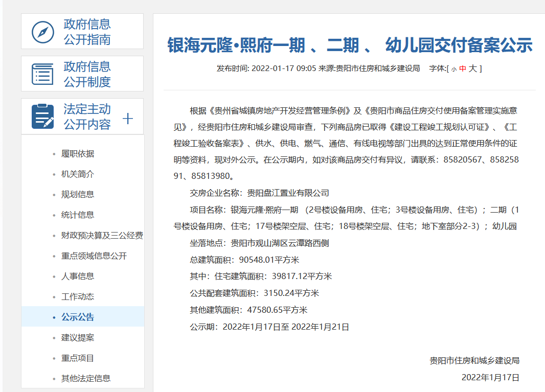The width and height of the screenshot is (545, 392).
Task: Open 建议提案 in the sidebar
Action: (78, 338)
